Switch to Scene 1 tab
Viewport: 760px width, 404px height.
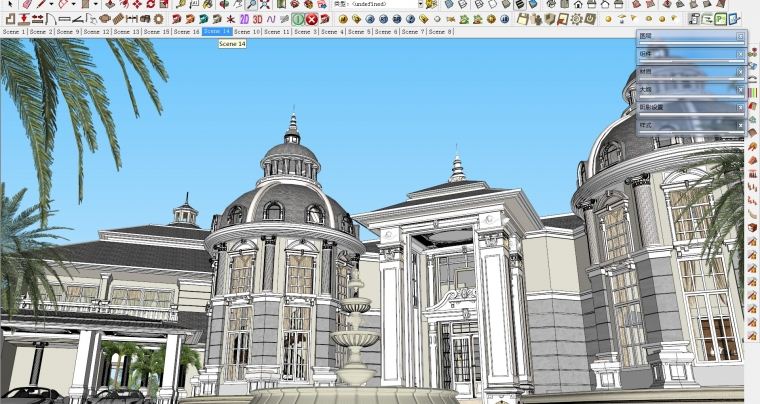coord(14,32)
